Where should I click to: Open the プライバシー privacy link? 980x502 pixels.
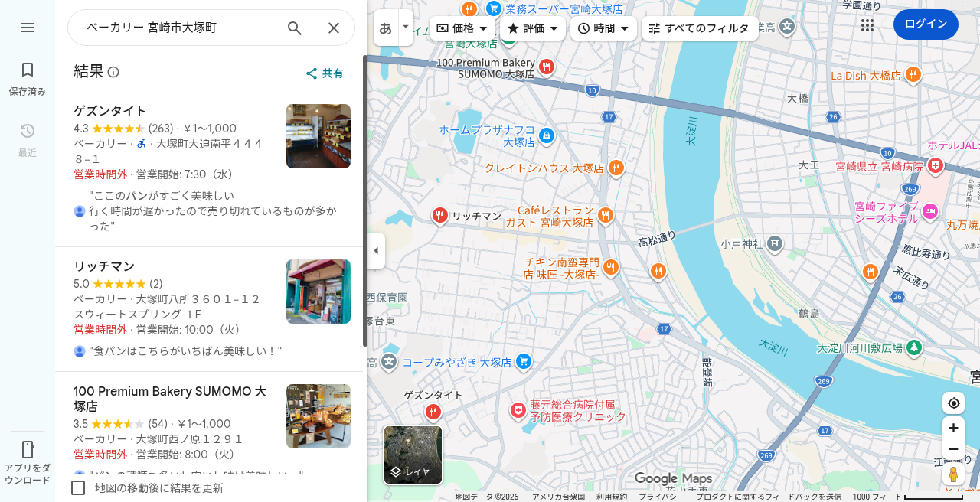pos(661,497)
